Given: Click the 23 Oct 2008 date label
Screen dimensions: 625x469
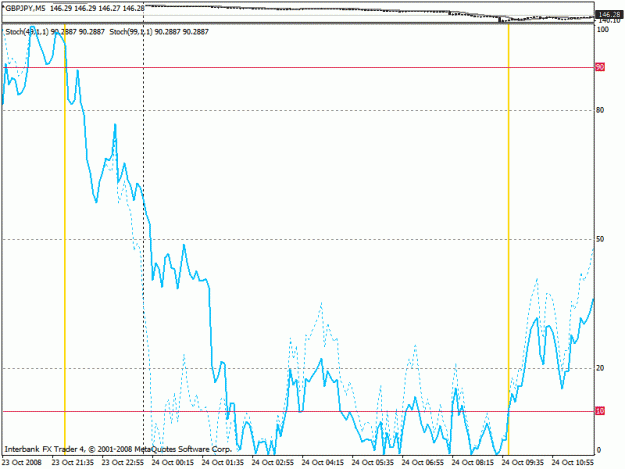Looking at the screenshot, I should [22, 462].
